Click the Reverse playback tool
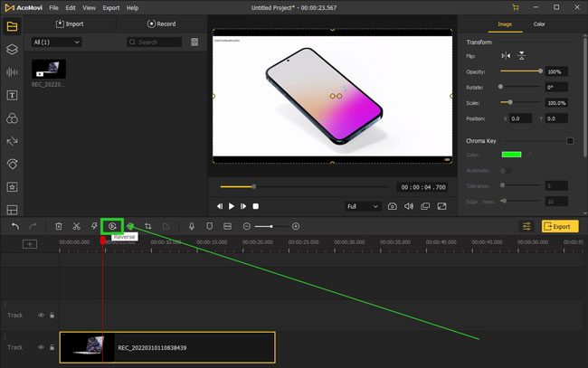 coord(112,226)
